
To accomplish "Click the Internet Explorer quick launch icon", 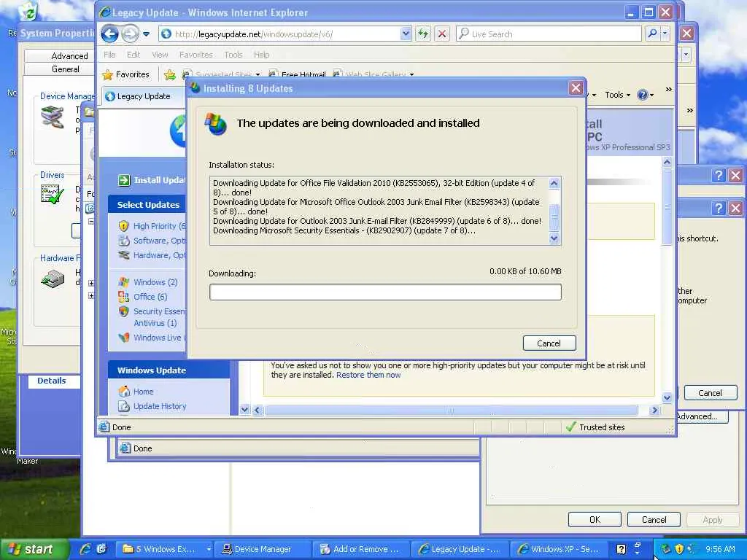I will 86,549.
